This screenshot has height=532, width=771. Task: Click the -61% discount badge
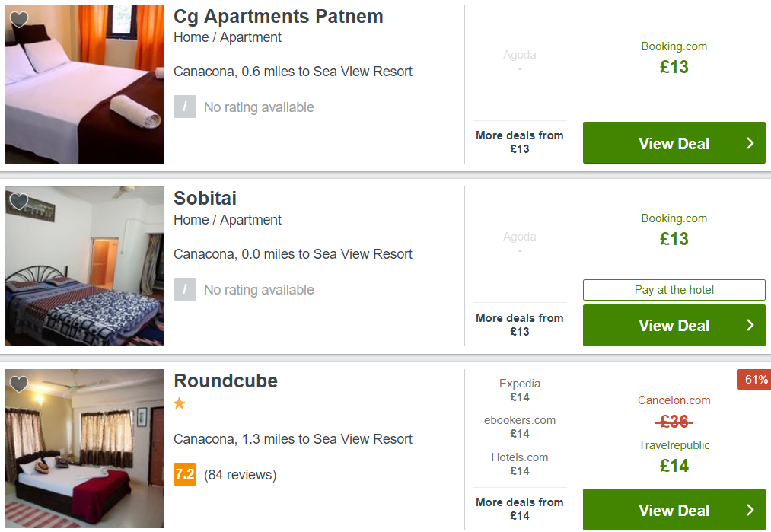pyautogui.click(x=753, y=379)
